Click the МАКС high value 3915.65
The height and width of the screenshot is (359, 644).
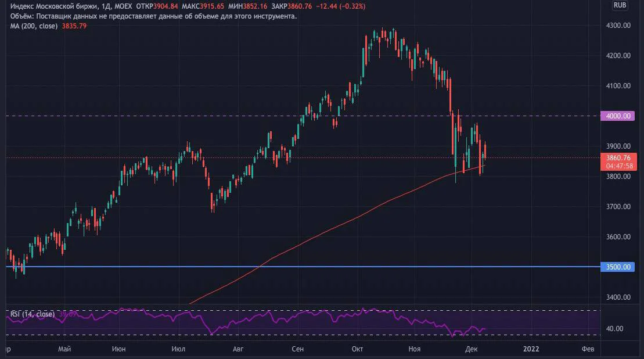pyautogui.click(x=212, y=6)
